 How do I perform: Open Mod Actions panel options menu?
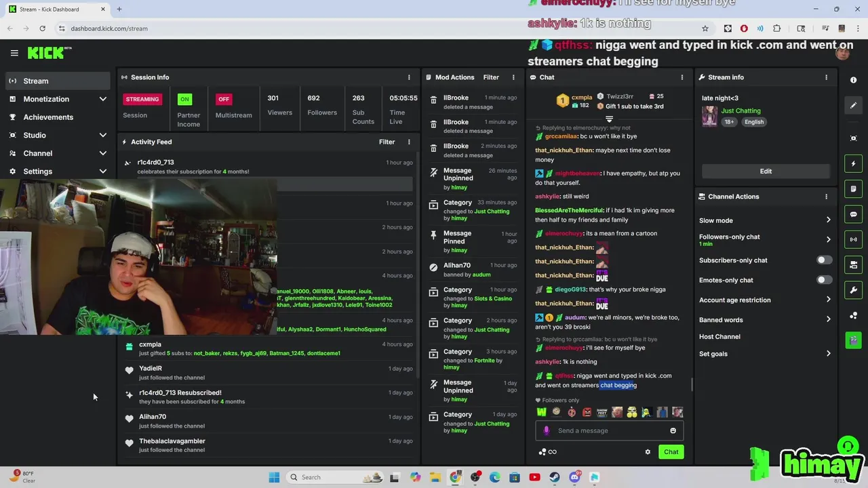tap(513, 77)
